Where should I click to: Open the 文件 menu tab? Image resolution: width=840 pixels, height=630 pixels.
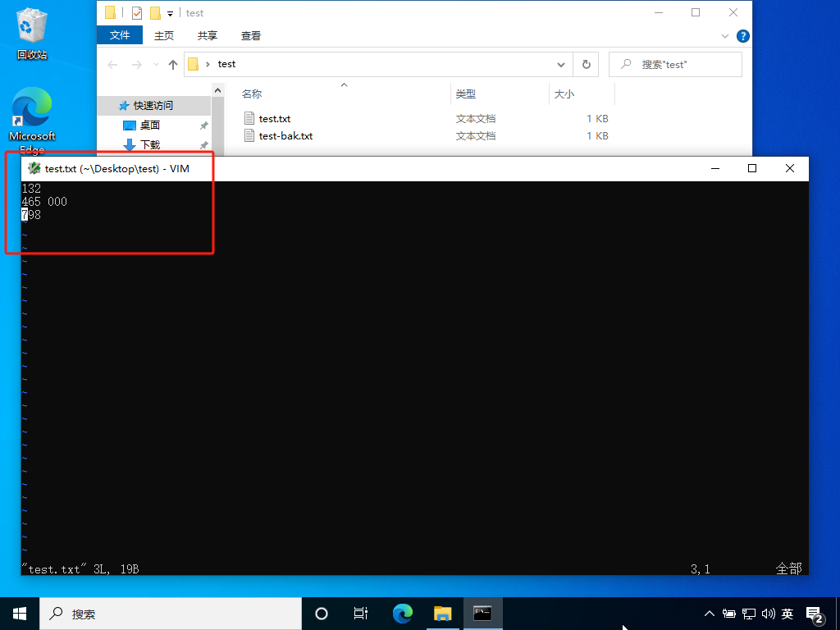(x=120, y=35)
